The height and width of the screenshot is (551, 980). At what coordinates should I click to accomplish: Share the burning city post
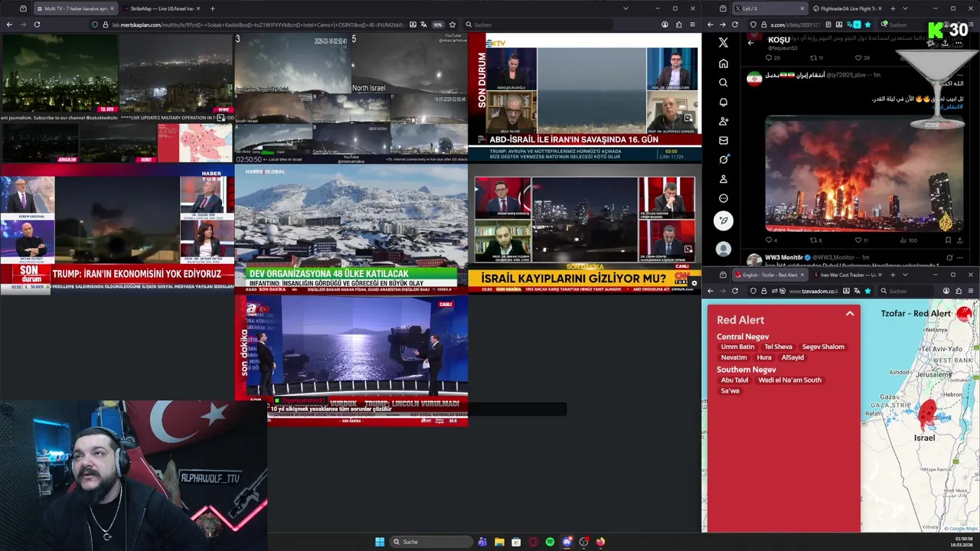pos(962,240)
